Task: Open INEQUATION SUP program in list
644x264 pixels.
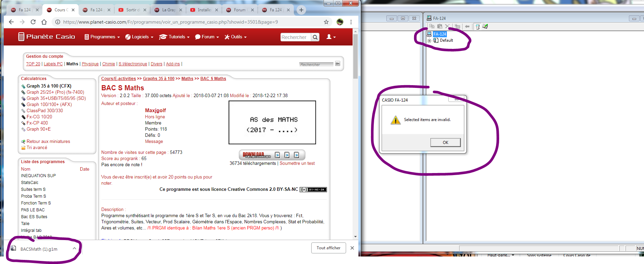Action: click(x=38, y=176)
